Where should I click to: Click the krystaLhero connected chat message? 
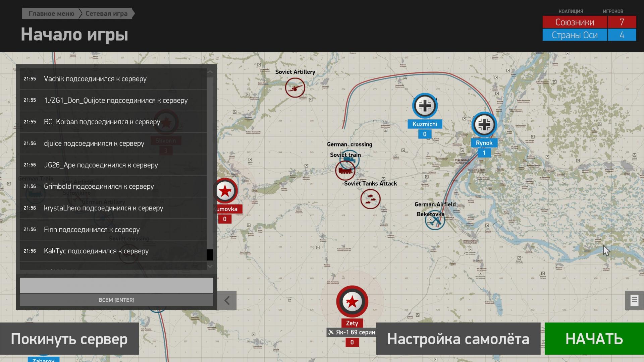coord(113,208)
